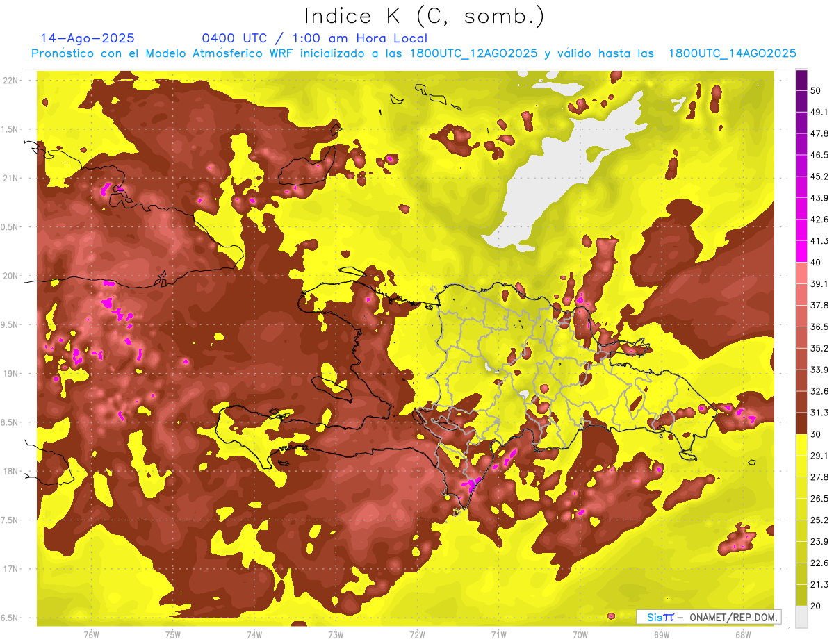Click the '50' color scale label

point(817,90)
